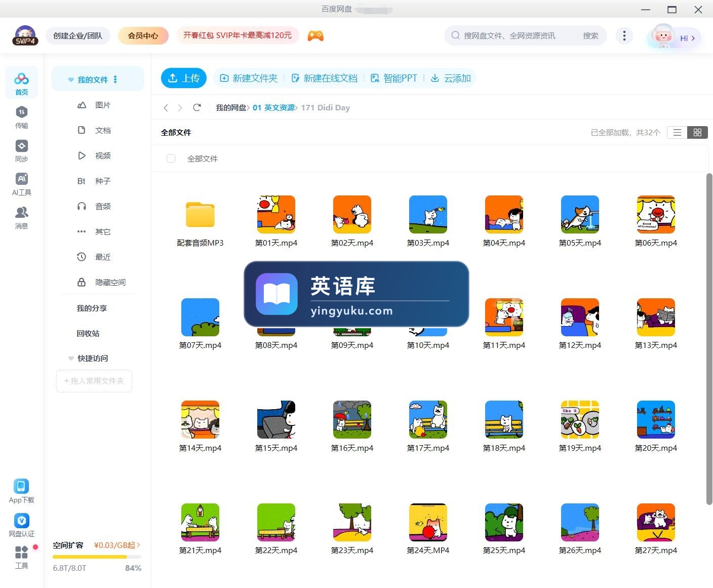Screen dimensions: 713x588
Task: Open the 消息 messages icon
Action: click(21, 218)
